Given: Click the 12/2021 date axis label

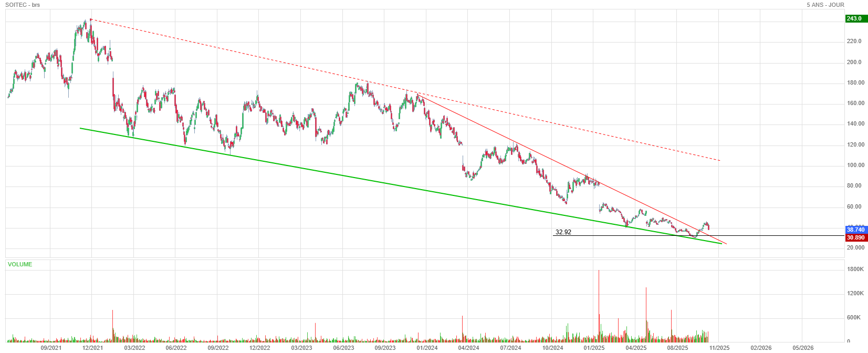Looking at the screenshot, I should [92, 348].
